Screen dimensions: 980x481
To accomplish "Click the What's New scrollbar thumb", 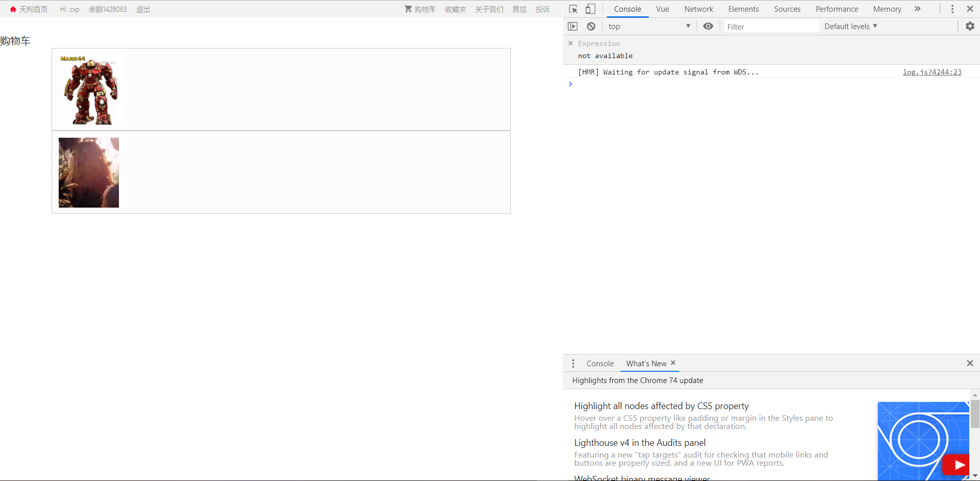I will point(975,414).
